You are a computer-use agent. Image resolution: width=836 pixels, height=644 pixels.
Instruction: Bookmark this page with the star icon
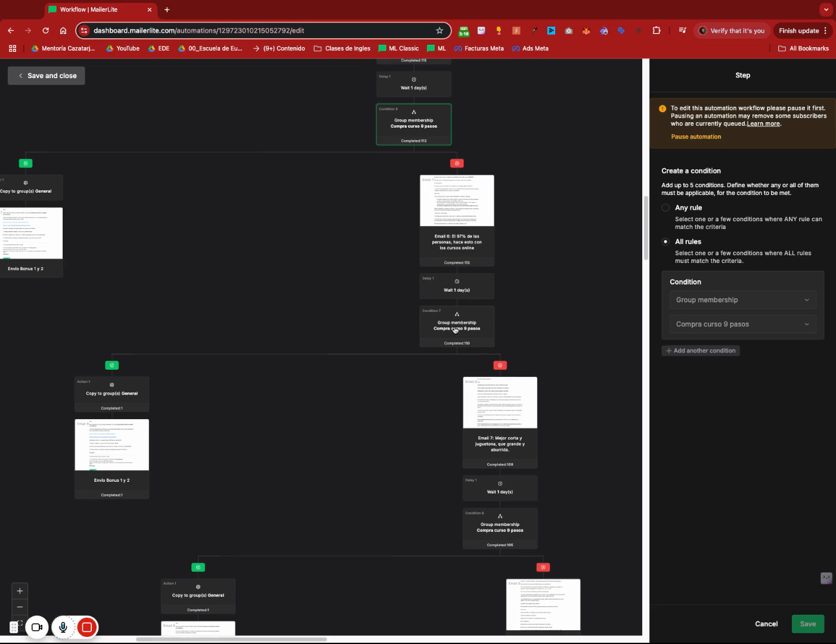[439, 30]
